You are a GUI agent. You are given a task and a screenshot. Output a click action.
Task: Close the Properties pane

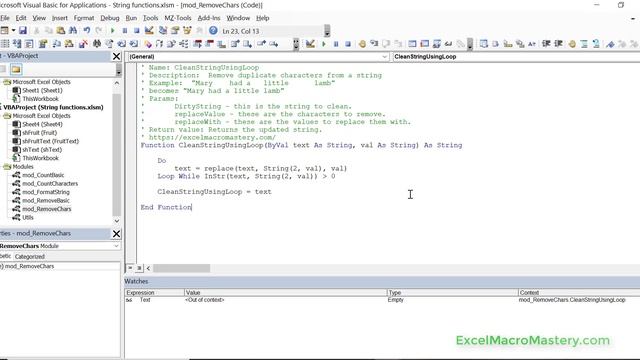[x=116, y=233]
